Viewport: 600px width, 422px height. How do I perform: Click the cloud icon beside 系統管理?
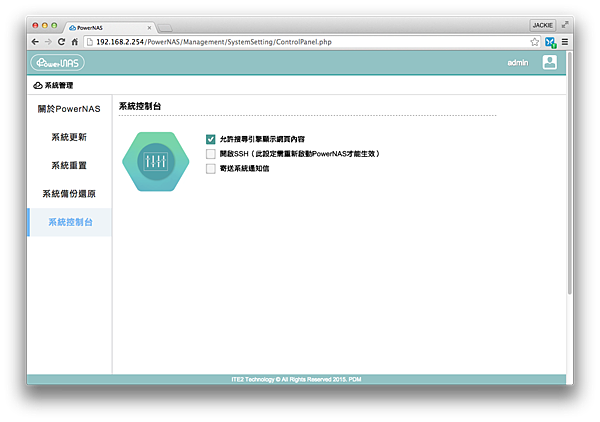pyautogui.click(x=38, y=85)
